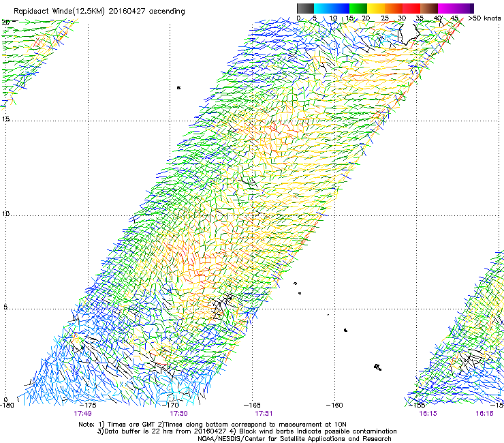The height and width of the screenshot is (443, 504).
Task: Click the longitude label '-160'
Action: click(x=334, y=406)
